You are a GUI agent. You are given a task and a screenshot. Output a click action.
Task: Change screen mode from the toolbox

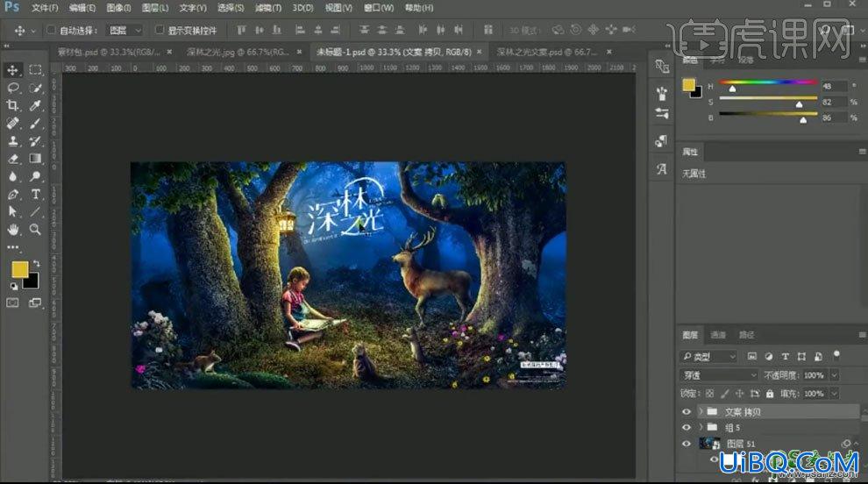point(35,302)
